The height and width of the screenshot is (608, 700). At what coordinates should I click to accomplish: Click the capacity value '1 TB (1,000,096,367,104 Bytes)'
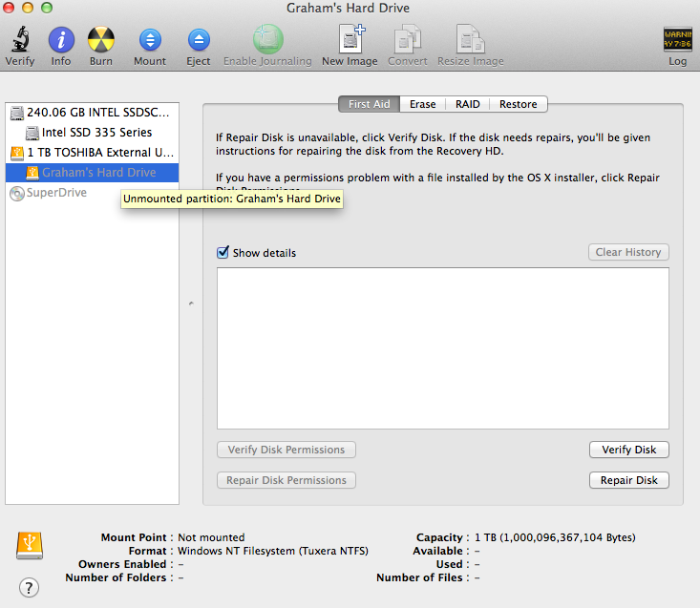click(555, 537)
